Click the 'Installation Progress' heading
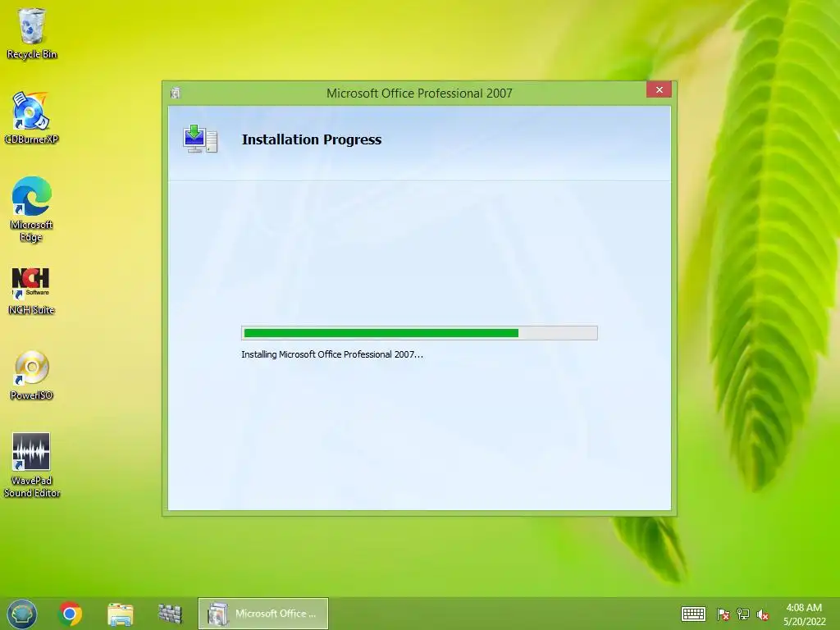Screen dimensions: 840x630 tap(312, 139)
